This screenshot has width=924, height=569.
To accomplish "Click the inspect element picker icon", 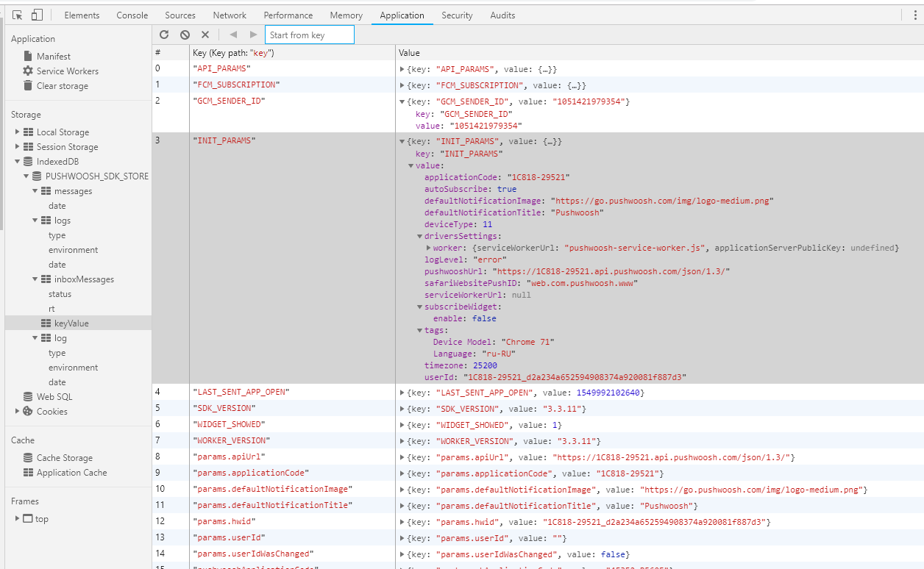I will [x=18, y=15].
